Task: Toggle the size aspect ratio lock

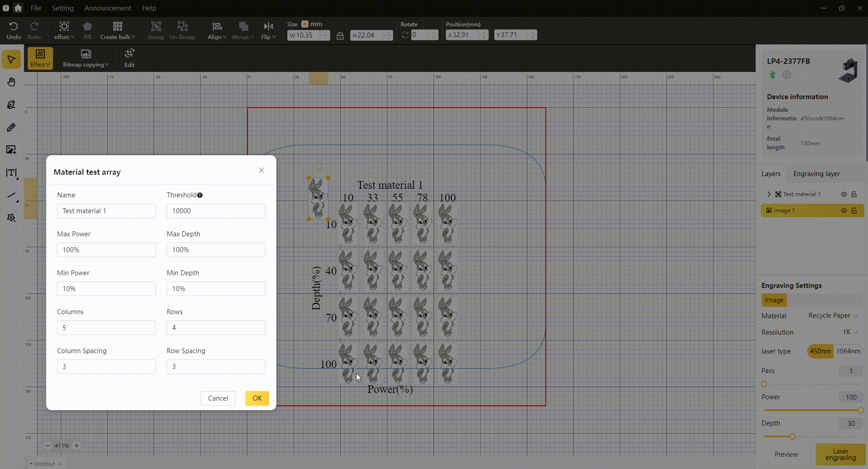Action: 340,36
